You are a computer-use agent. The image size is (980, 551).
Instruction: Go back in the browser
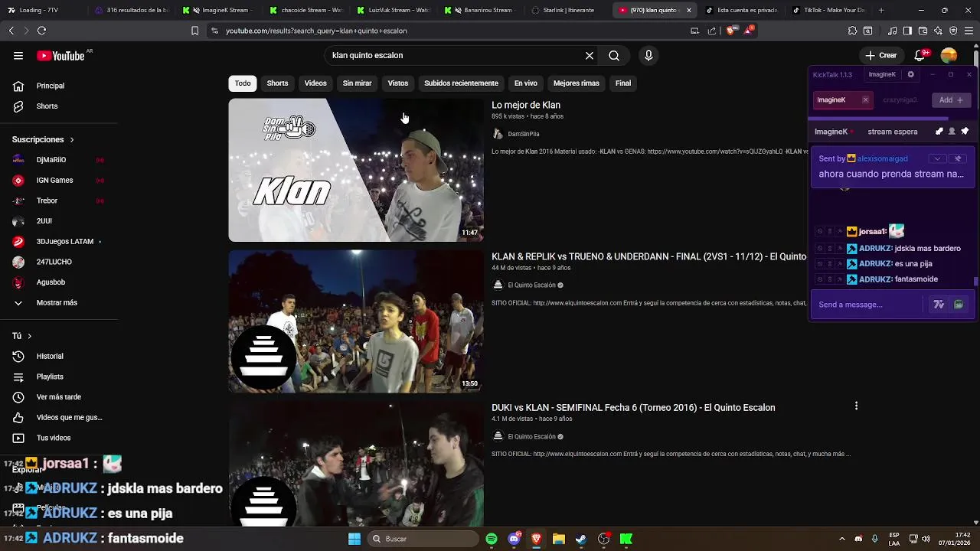pos(11,31)
